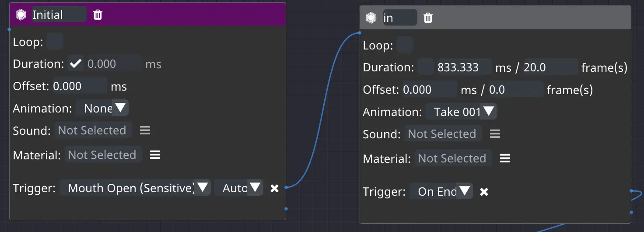Click the 'in' node's hexagon icon
The width and height of the screenshot is (644, 232).
pyautogui.click(x=371, y=18)
